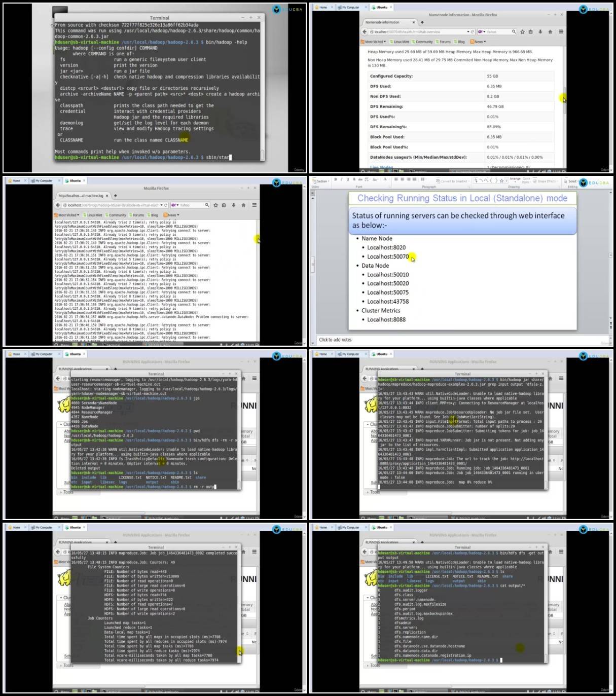Bookmark the Namenode information page with the star
The image size is (616, 696).
pyautogui.click(x=522, y=31)
